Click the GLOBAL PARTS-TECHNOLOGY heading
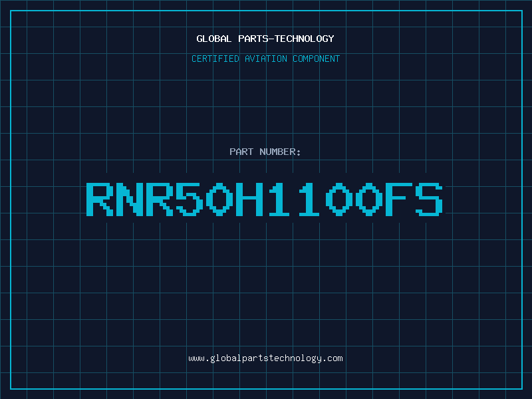 265,39
